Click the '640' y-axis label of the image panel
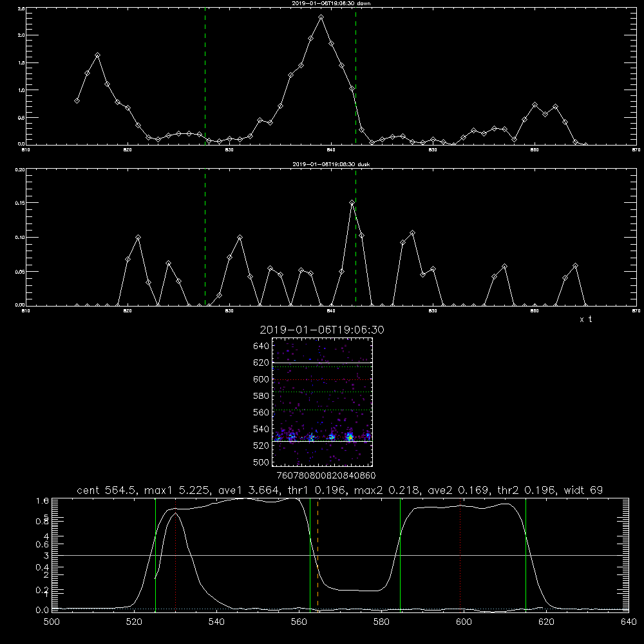 click(x=261, y=346)
